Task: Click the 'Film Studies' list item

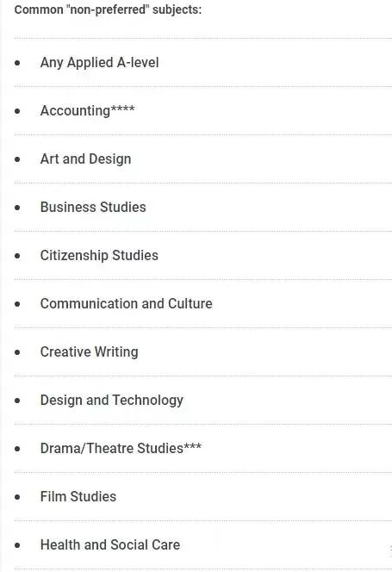Action: [78, 496]
